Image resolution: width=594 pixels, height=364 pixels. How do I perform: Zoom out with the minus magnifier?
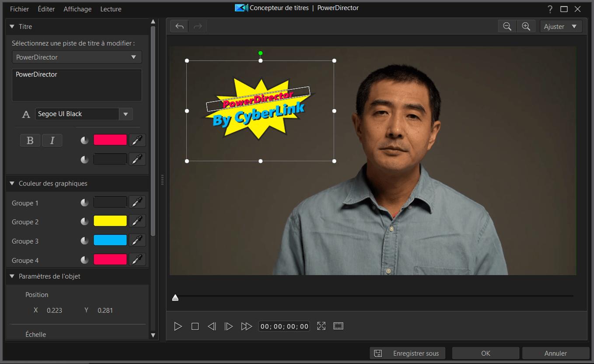(x=507, y=26)
